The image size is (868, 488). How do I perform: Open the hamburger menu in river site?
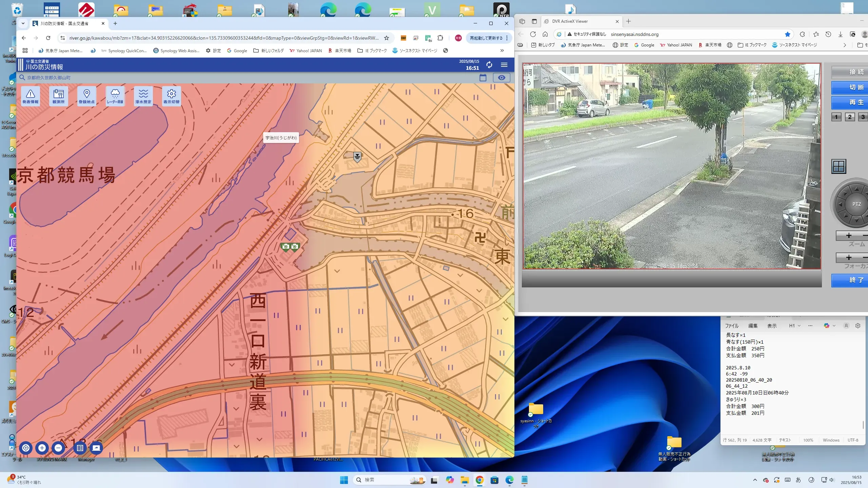click(504, 65)
